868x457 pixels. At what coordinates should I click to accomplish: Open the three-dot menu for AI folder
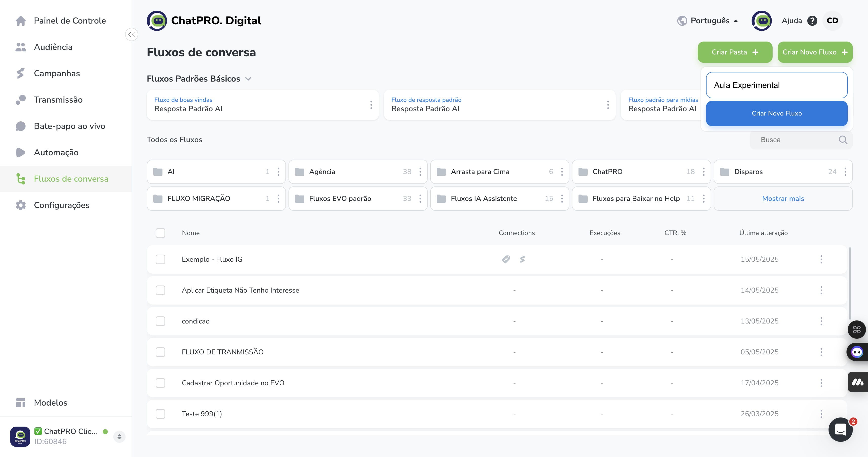(x=278, y=172)
